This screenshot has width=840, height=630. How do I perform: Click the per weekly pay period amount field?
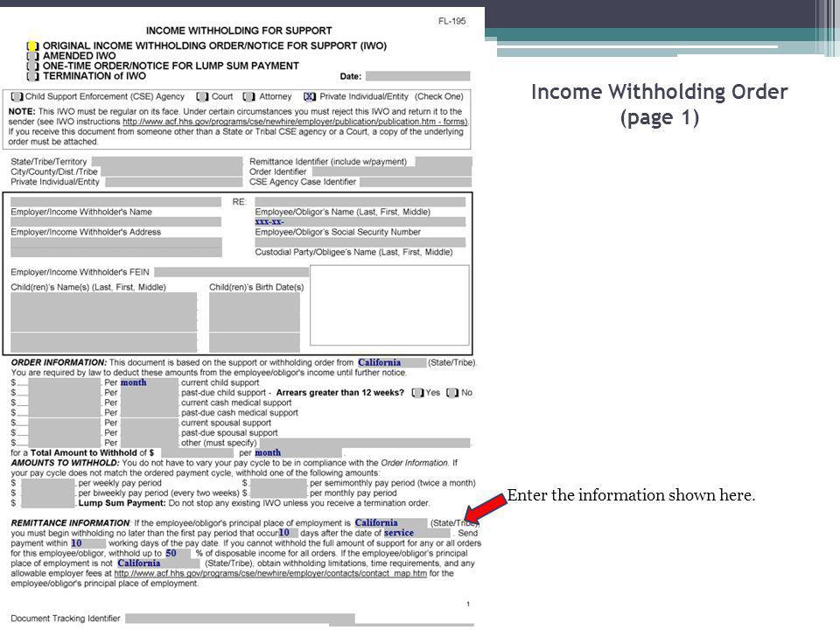point(47,484)
